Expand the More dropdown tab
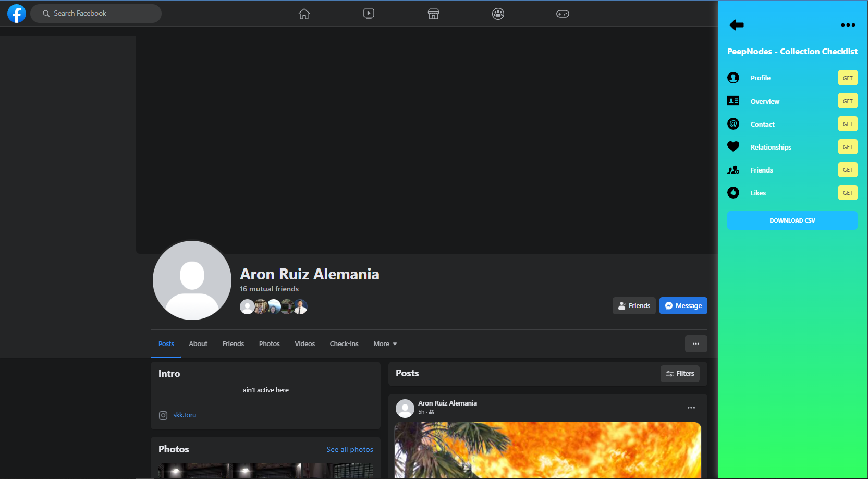The image size is (868, 479). 385,344
